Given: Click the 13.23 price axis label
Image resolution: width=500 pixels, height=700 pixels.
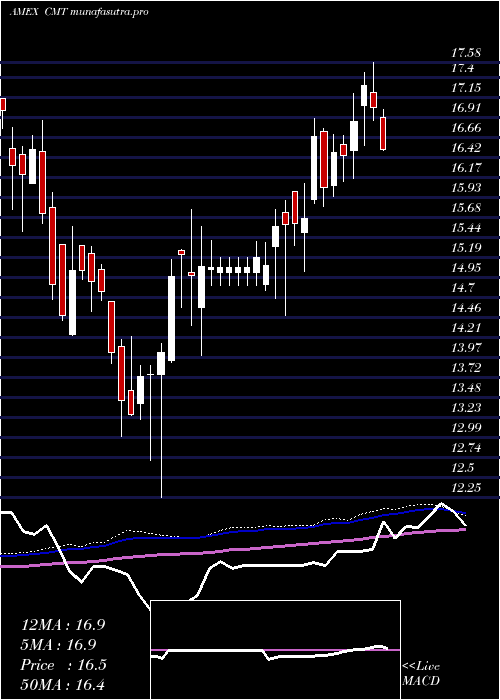Looking at the screenshot, I should [x=466, y=408].
